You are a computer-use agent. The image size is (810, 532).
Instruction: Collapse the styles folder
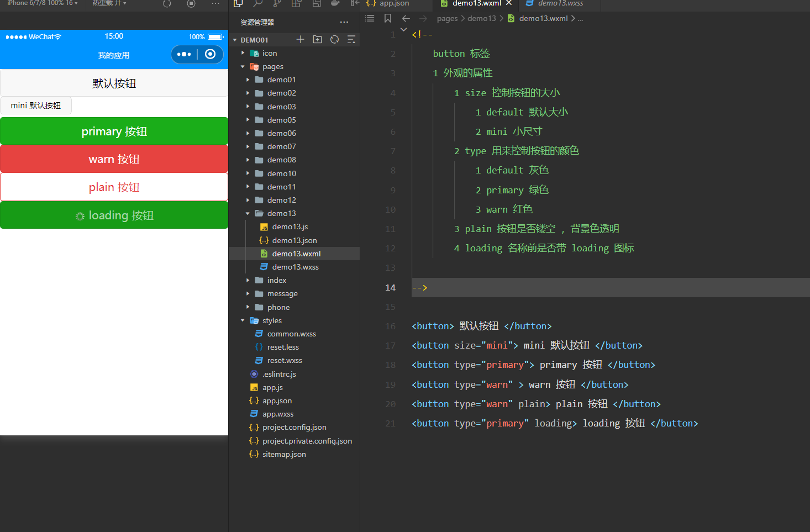243,320
